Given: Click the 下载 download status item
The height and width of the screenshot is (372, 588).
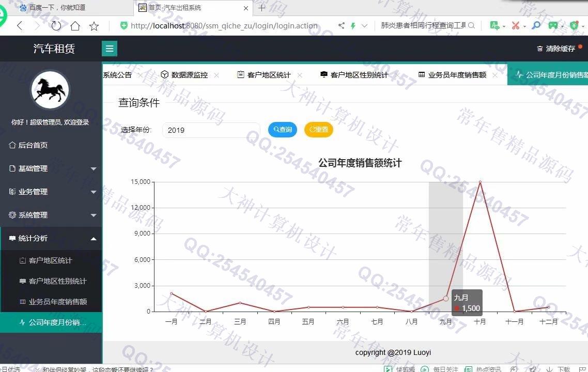Looking at the screenshot, I should 559,369.
